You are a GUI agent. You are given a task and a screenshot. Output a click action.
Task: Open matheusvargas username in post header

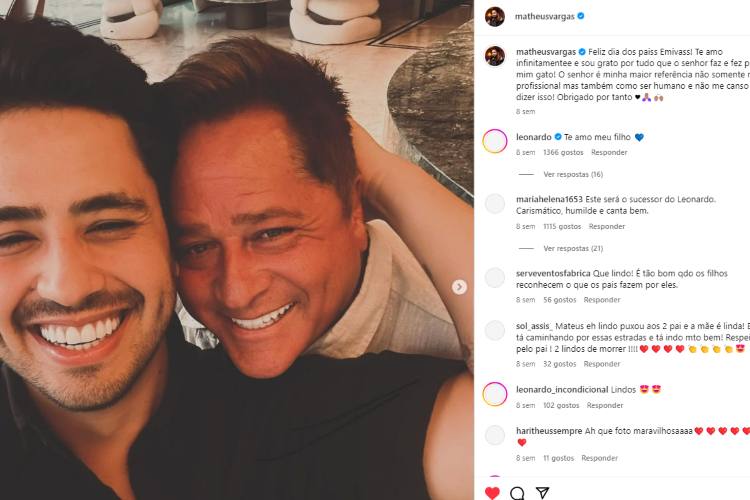click(x=545, y=16)
